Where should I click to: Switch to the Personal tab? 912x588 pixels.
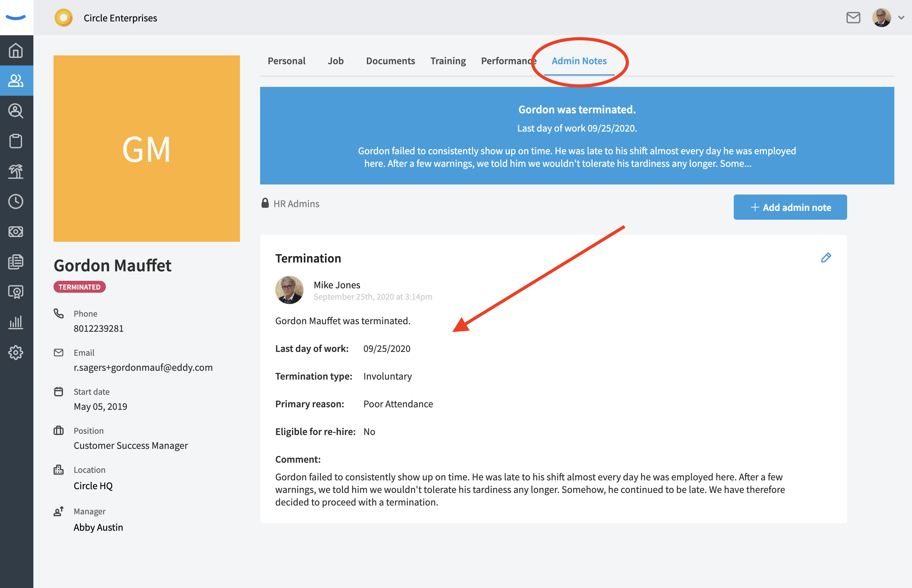coord(287,60)
